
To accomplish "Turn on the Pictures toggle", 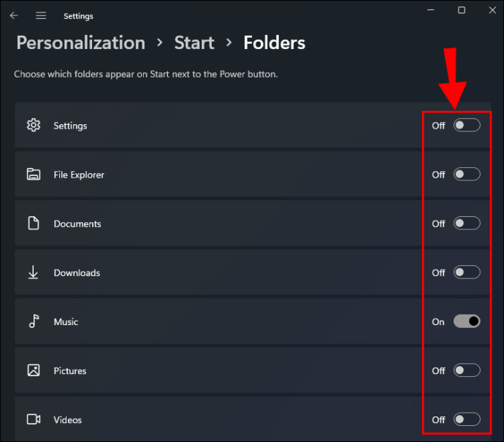I will (467, 370).
